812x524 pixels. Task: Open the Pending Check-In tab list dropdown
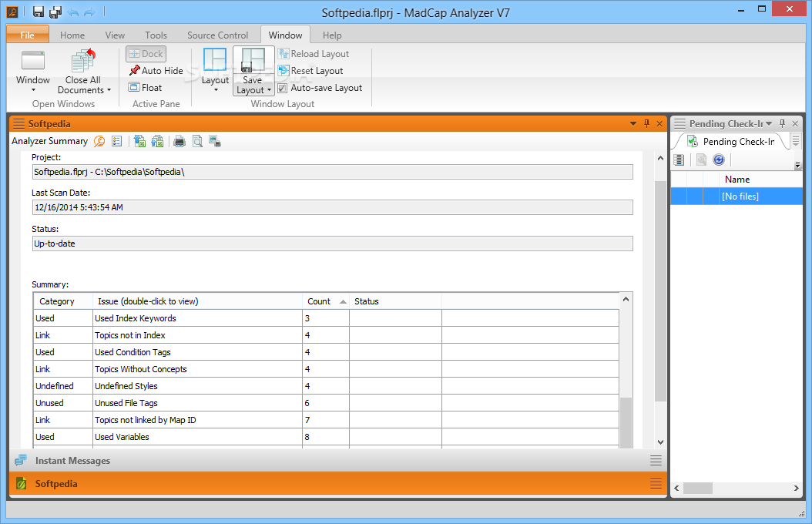pyautogui.click(x=796, y=141)
